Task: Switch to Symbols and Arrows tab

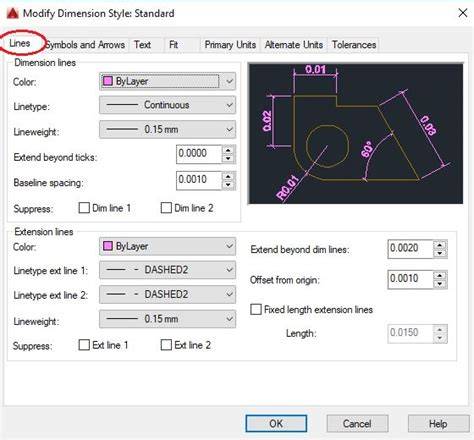Action: point(85,45)
